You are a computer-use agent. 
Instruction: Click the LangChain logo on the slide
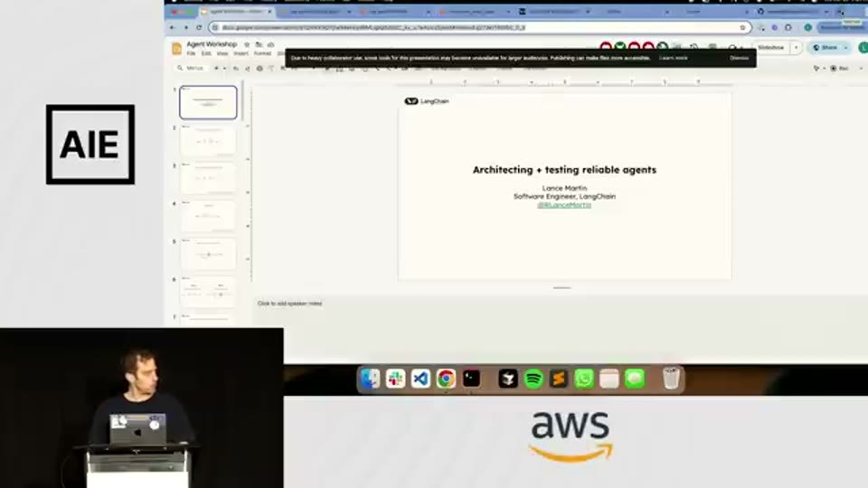tap(427, 101)
